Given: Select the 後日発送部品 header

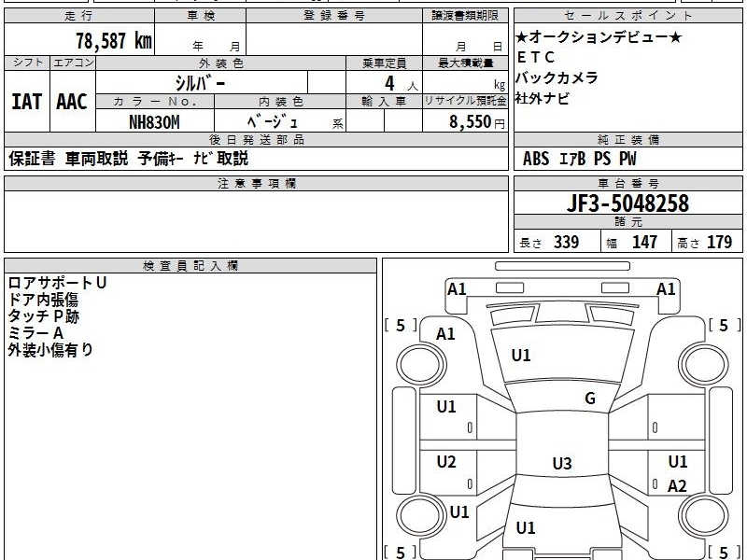Looking at the screenshot, I should pos(256,139).
